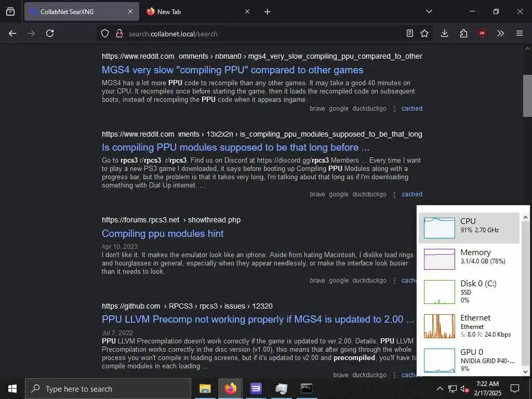Open MGS4 very slow compiling PPU result
The image size is (532, 399).
pyautogui.click(x=232, y=70)
